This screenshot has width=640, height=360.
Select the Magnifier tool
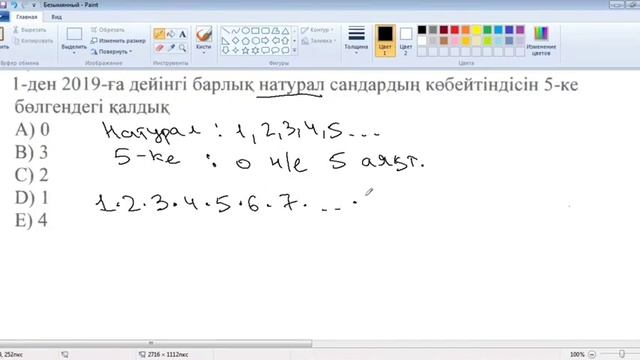pos(182,48)
